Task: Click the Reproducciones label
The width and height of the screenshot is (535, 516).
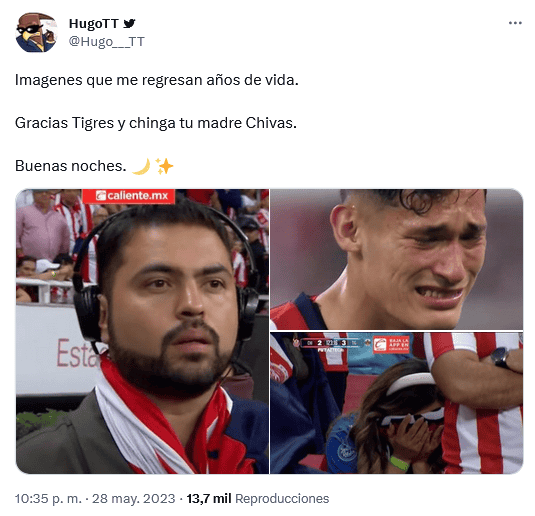Action: click(x=282, y=499)
